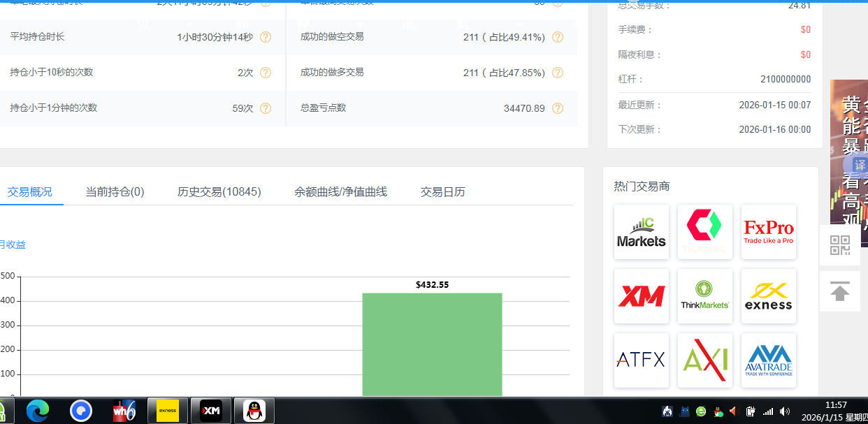Click the back-to-top arrow icon
The height and width of the screenshot is (424, 868).
click(839, 291)
